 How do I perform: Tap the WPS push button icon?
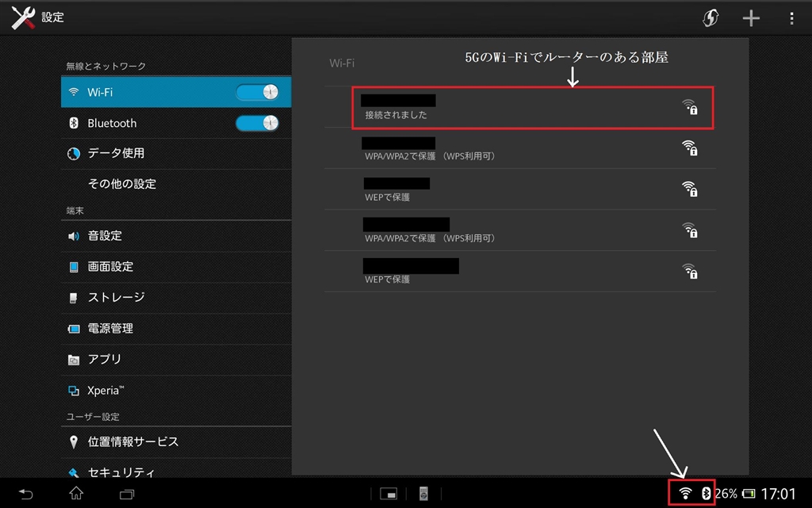[710, 18]
